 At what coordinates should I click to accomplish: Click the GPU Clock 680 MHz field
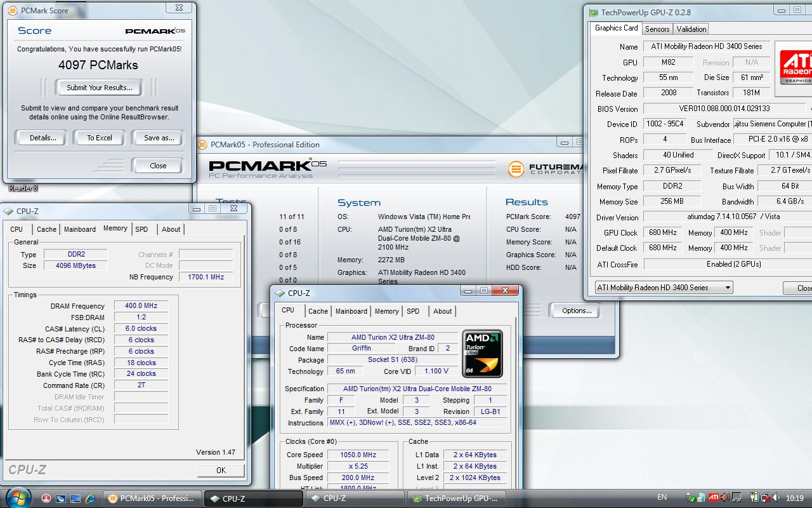click(x=663, y=232)
